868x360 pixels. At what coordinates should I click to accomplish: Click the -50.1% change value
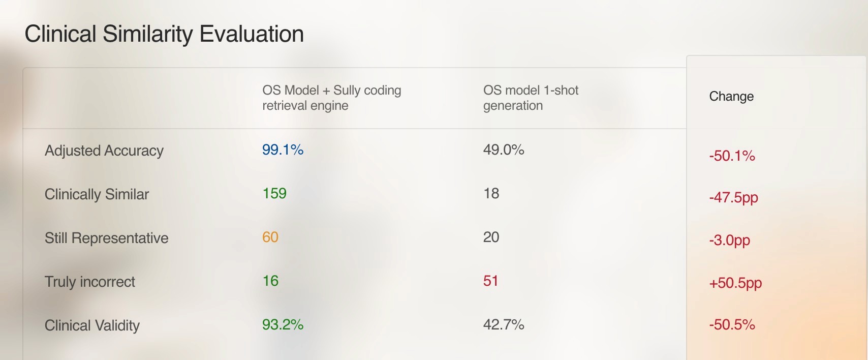732,156
